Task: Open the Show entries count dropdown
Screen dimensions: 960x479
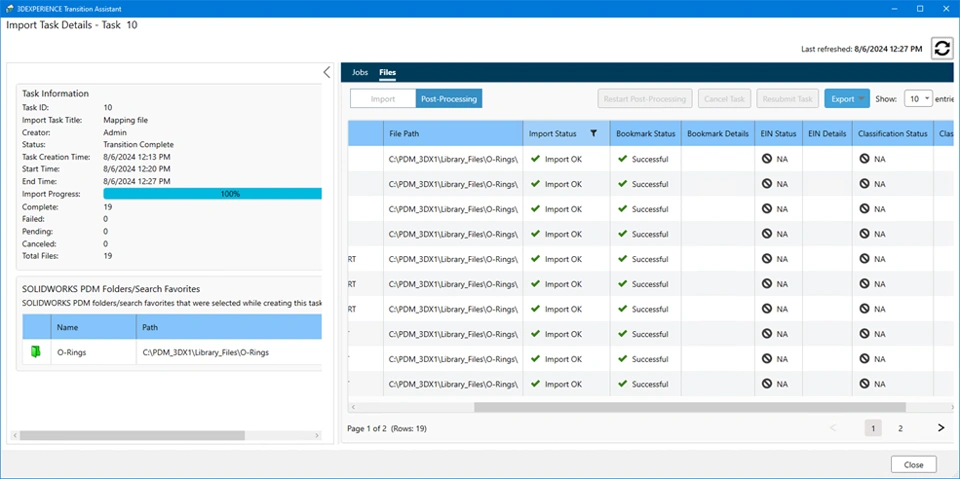Action: click(x=918, y=98)
